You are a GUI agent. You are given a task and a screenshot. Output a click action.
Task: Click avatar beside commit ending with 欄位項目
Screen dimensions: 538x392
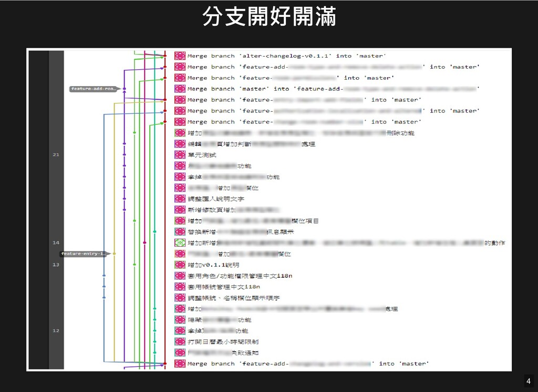180,221
